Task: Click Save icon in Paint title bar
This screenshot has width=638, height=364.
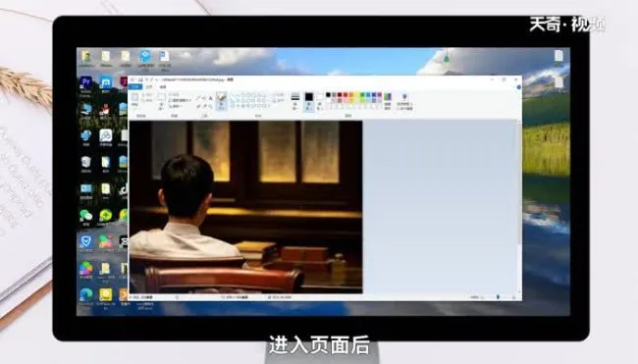Action: (140, 79)
